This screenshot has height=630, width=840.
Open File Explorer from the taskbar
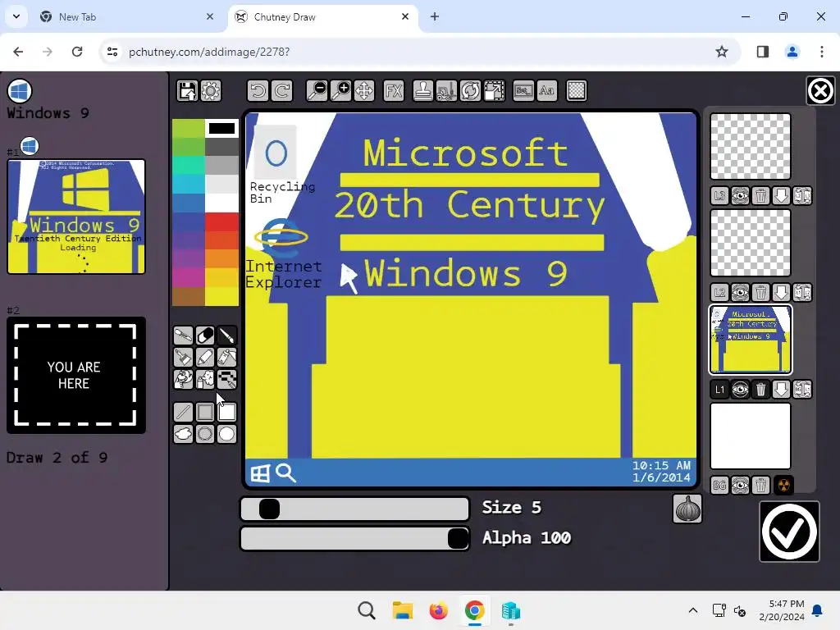coord(402,610)
